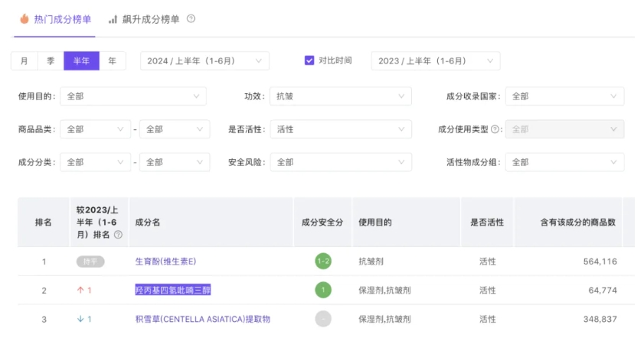Toggle 对比时间 checkbox
The height and width of the screenshot is (338, 644).
click(x=309, y=60)
